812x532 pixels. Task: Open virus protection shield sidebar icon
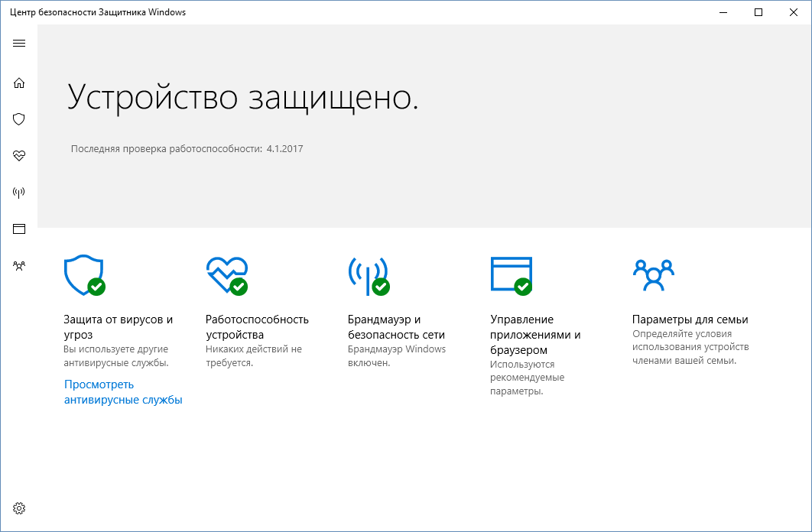[19, 119]
